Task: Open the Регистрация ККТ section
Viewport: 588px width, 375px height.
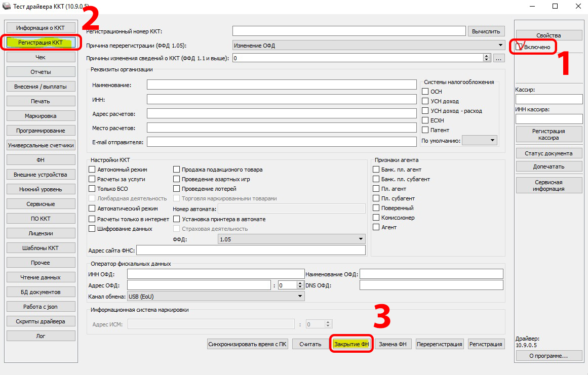Action: point(41,43)
